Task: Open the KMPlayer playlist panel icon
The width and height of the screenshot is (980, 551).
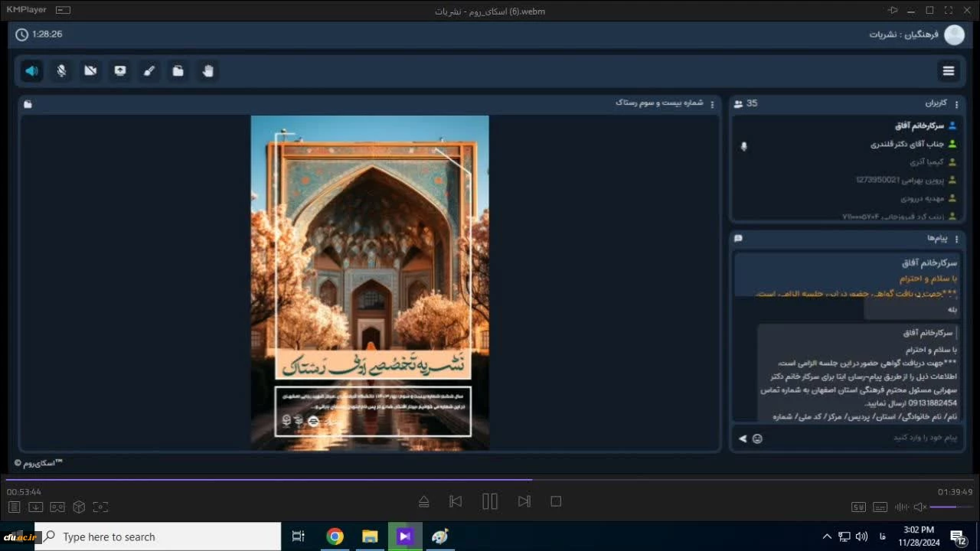Action: 15,507
